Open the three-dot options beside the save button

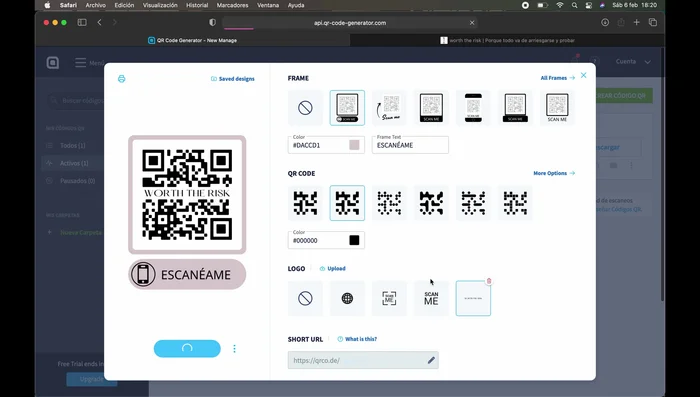pos(234,349)
